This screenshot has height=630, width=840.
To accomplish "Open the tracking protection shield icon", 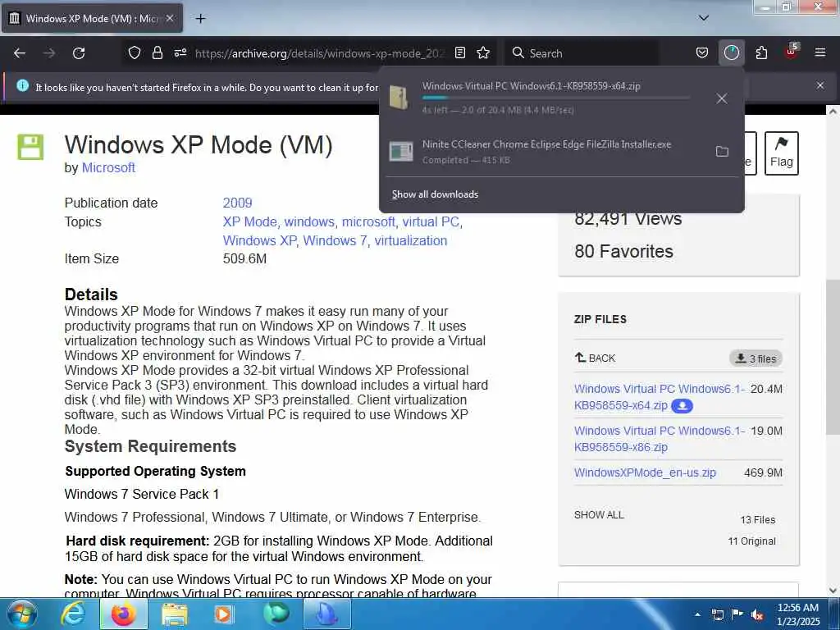I will [134, 52].
